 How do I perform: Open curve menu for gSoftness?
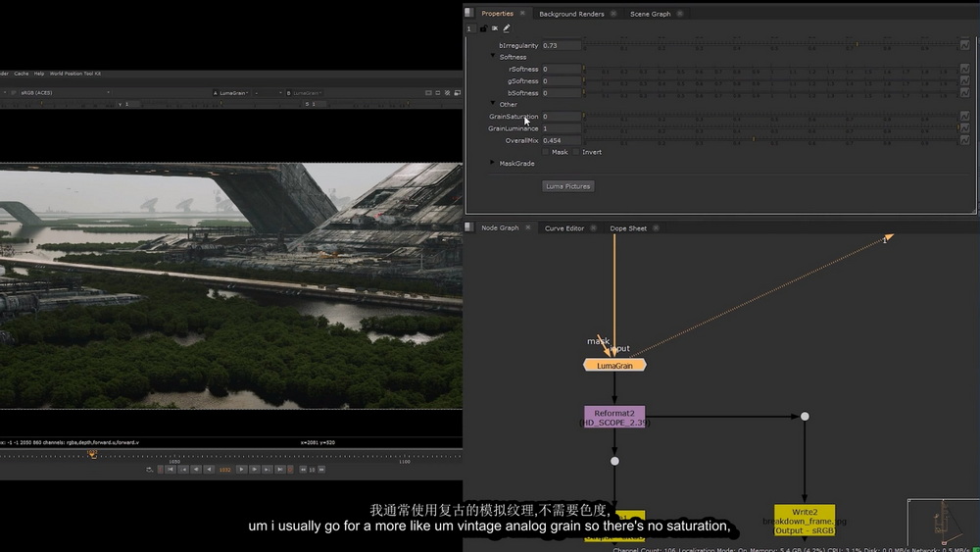pyautogui.click(x=964, y=80)
